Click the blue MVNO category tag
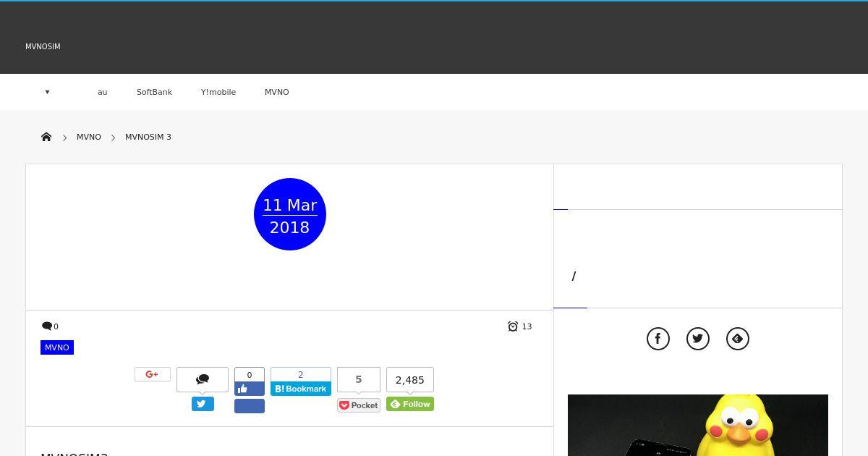The height and width of the screenshot is (456, 868). [57, 347]
